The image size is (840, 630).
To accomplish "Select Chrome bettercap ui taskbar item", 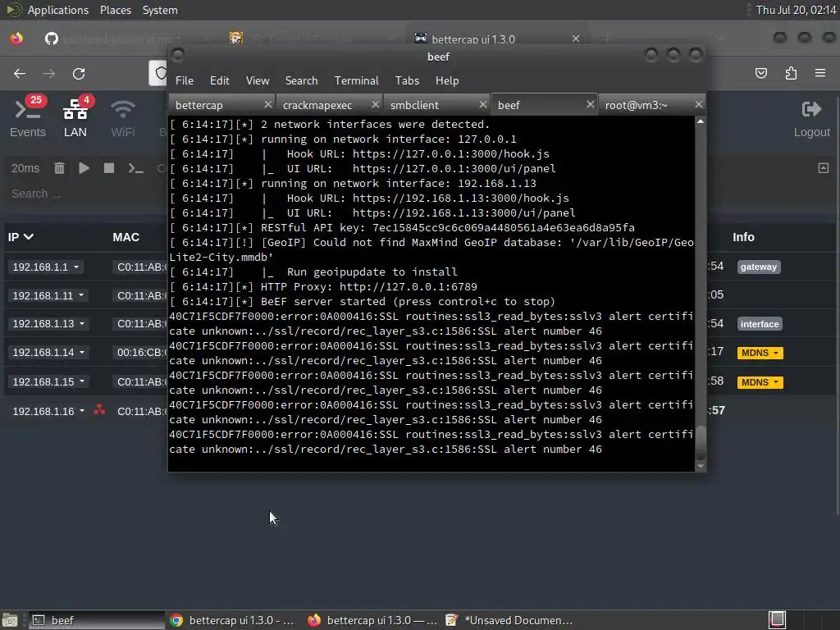I will [232, 620].
